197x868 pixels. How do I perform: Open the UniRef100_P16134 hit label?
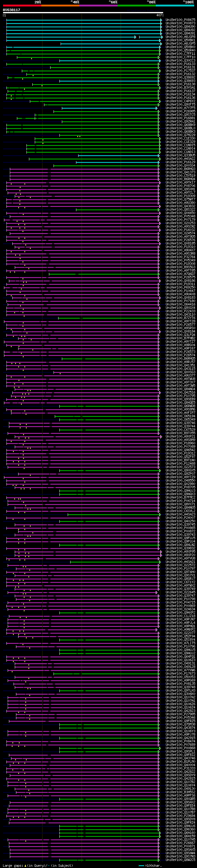pyautogui.click(x=180, y=94)
